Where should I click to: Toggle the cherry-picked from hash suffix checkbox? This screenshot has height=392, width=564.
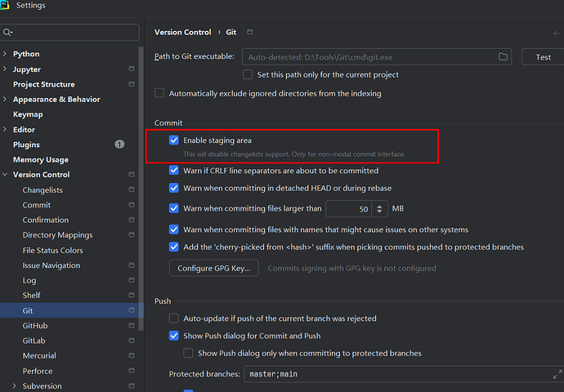174,247
